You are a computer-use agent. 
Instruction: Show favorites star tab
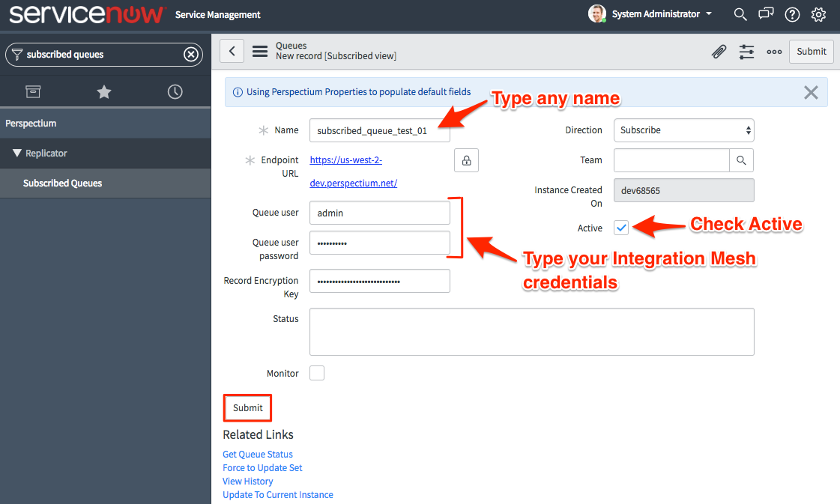[x=104, y=92]
